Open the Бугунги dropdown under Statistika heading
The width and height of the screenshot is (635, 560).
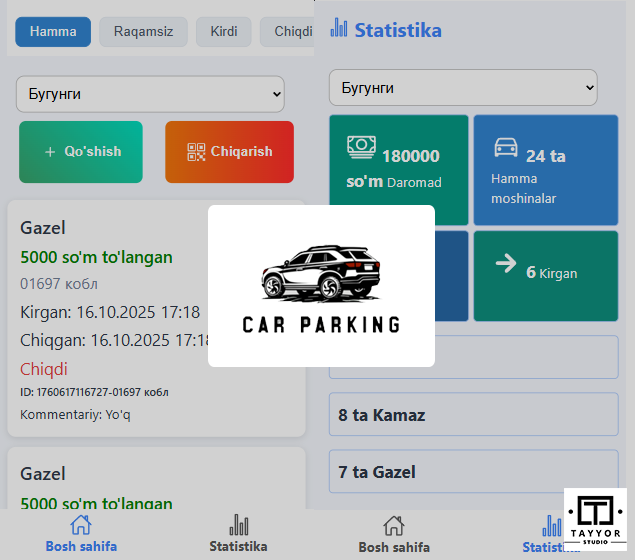tap(463, 88)
